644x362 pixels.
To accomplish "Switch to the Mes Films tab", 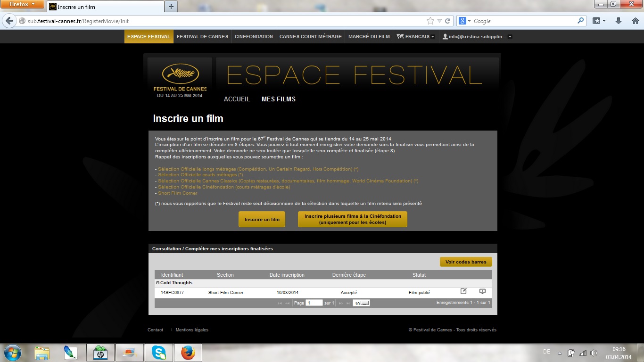I will 279,99.
